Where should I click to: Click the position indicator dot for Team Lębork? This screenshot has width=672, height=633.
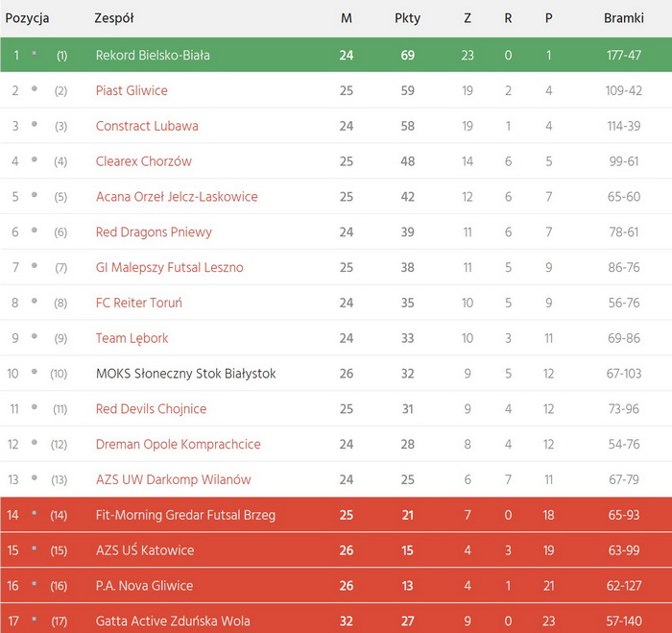point(35,336)
